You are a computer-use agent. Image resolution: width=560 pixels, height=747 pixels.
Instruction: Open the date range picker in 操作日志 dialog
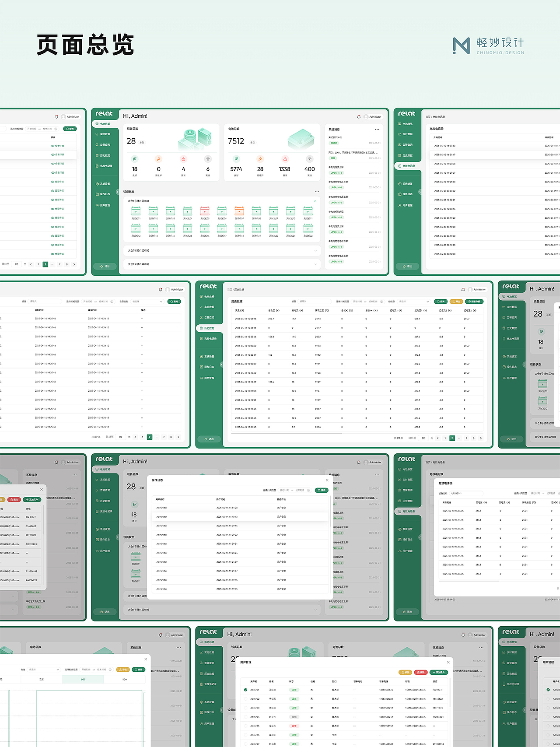tap(295, 490)
